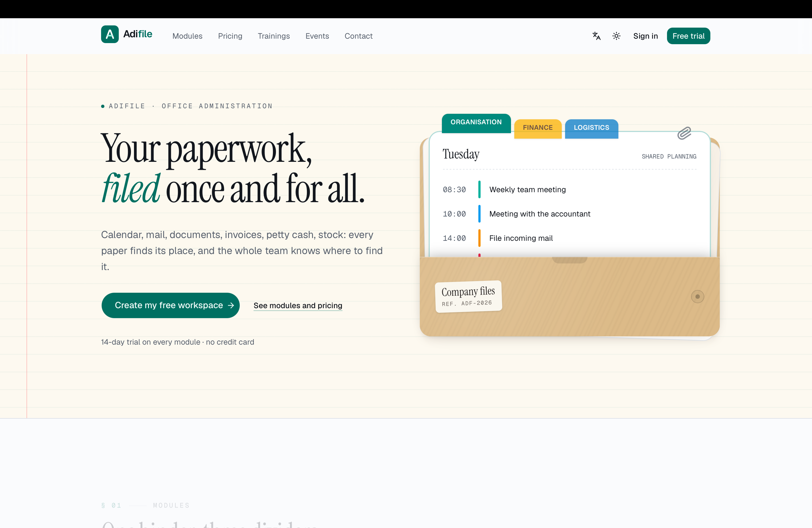This screenshot has width=812, height=528.
Task: Click the 14:00 time slot
Action: click(454, 238)
